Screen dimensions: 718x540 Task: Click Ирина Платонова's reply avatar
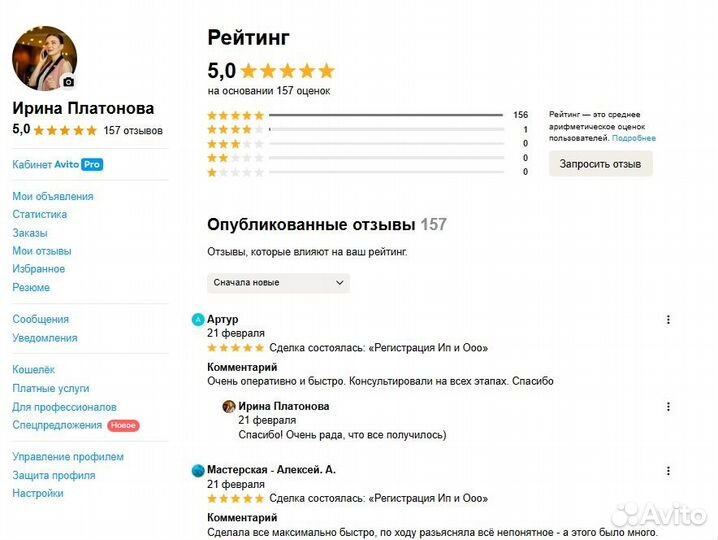tap(229, 407)
